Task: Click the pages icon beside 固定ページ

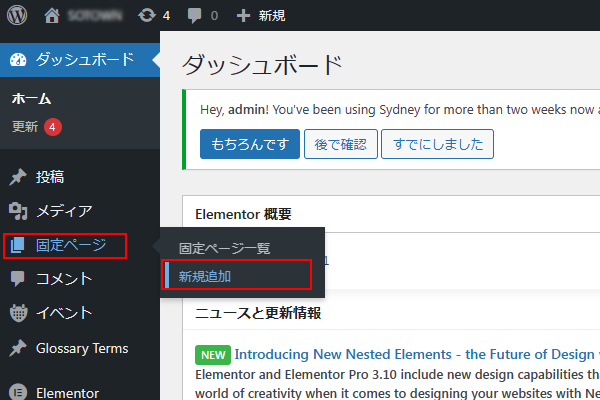Action: 17,245
